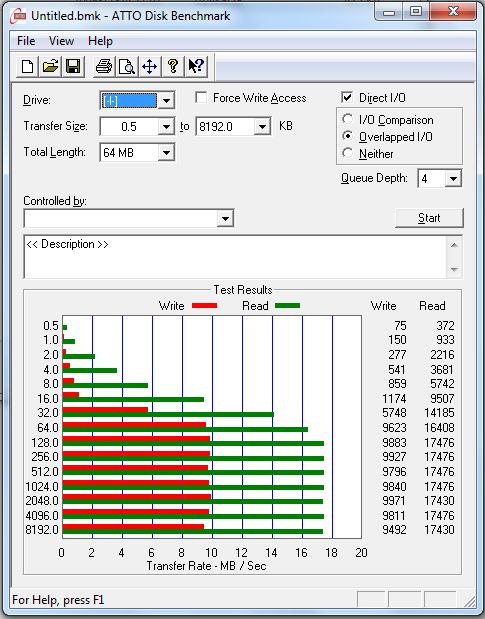Click inside the Description text box

coord(237,257)
